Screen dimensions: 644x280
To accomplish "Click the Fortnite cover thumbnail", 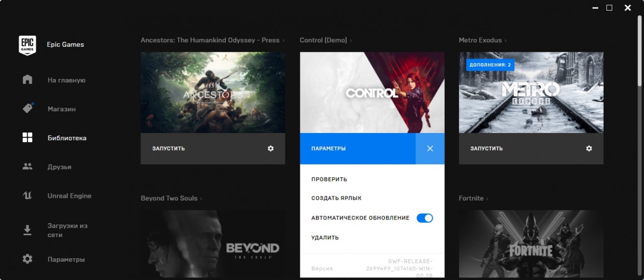I will [531, 244].
